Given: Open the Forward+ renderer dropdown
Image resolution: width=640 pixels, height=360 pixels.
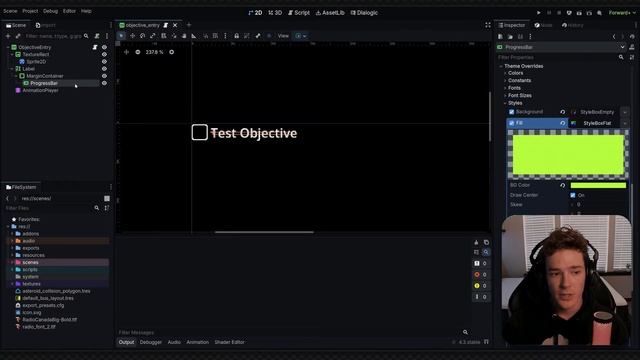Looking at the screenshot, I should pyautogui.click(x=622, y=13).
